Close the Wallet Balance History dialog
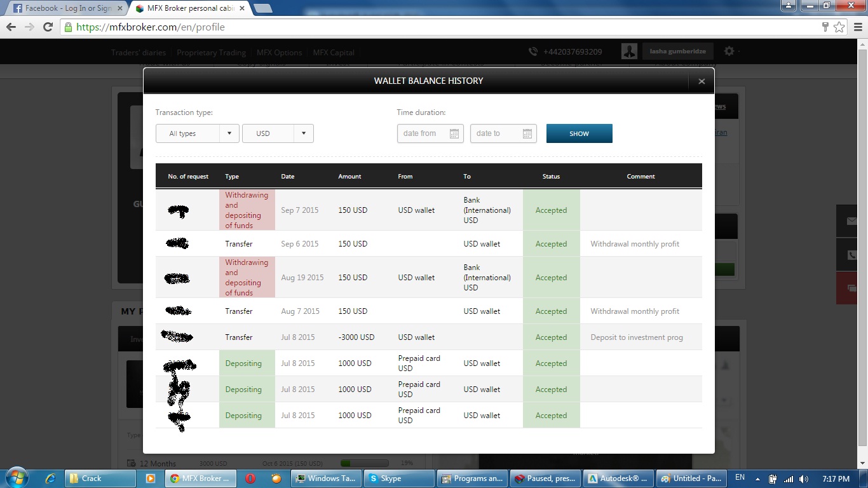Screen dimensions: 868x488 click(702, 81)
